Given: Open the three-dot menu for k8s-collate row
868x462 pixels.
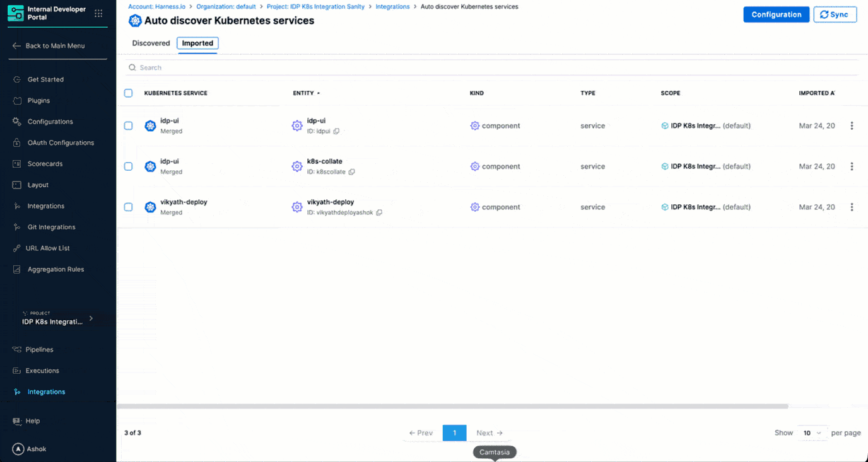Looking at the screenshot, I should pyautogui.click(x=852, y=166).
